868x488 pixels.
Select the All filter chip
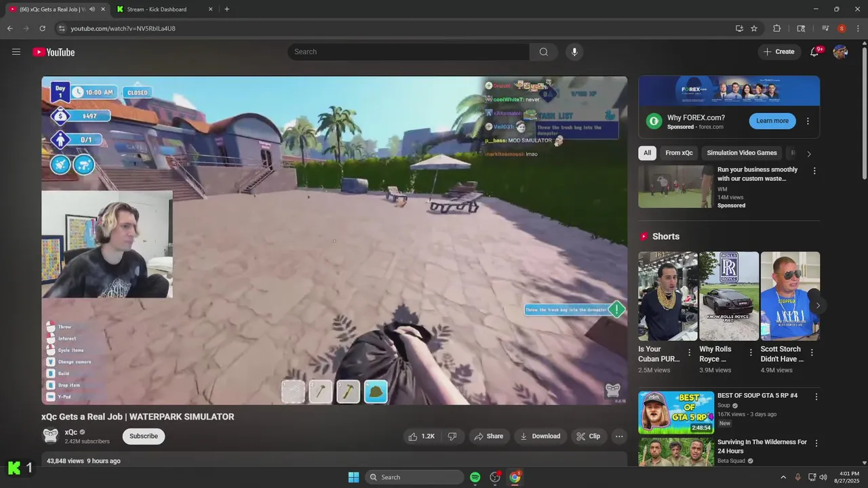coord(647,153)
